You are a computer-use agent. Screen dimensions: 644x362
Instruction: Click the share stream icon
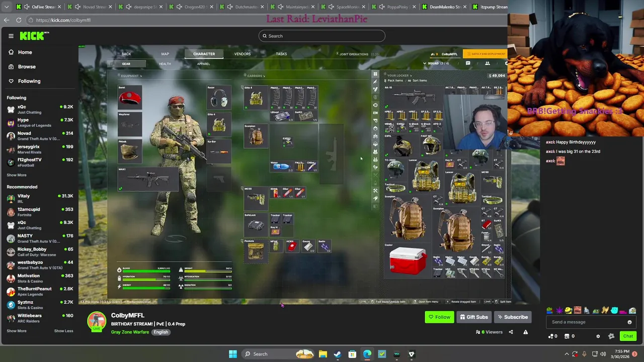(x=511, y=332)
